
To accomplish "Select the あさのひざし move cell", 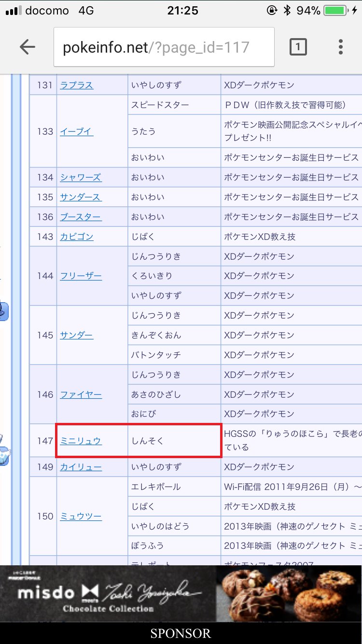I will pyautogui.click(x=174, y=394).
